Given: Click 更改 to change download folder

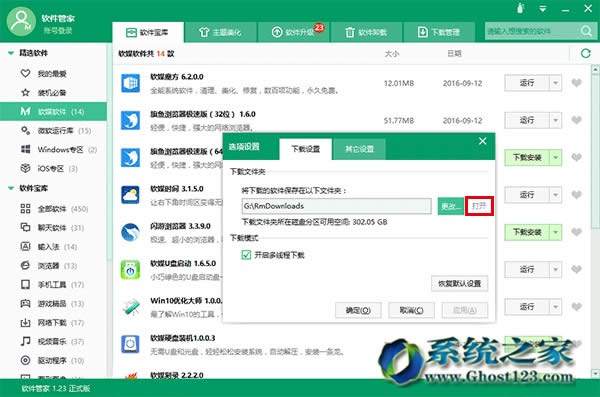Looking at the screenshot, I should click(450, 206).
